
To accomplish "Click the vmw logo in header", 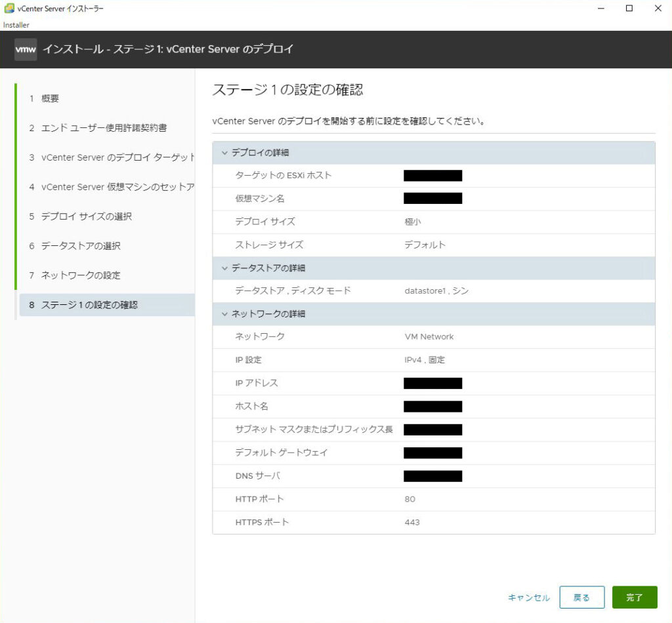I will click(x=26, y=49).
